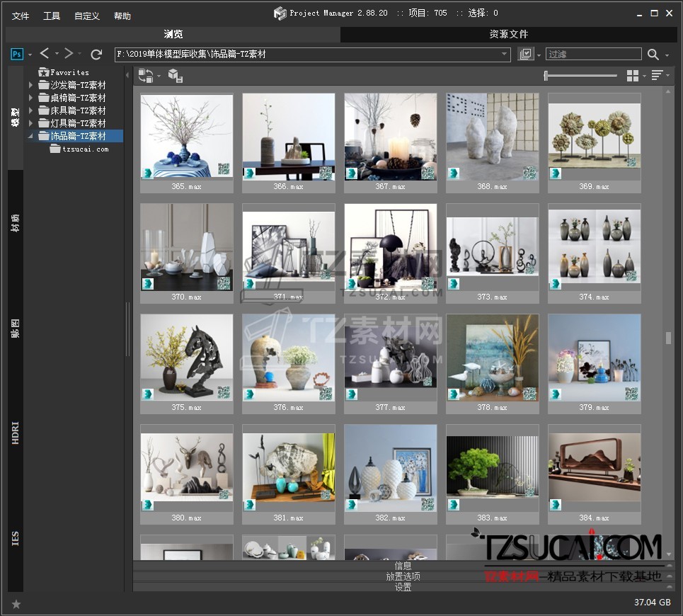Screen dimensions: 683x616
Task: Open 帮助 menu
Action: (122, 16)
